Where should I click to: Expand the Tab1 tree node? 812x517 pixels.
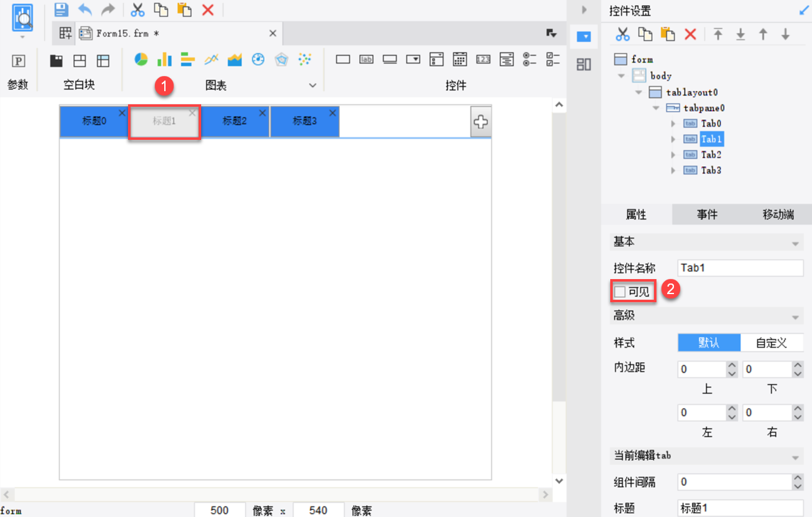[x=673, y=139]
